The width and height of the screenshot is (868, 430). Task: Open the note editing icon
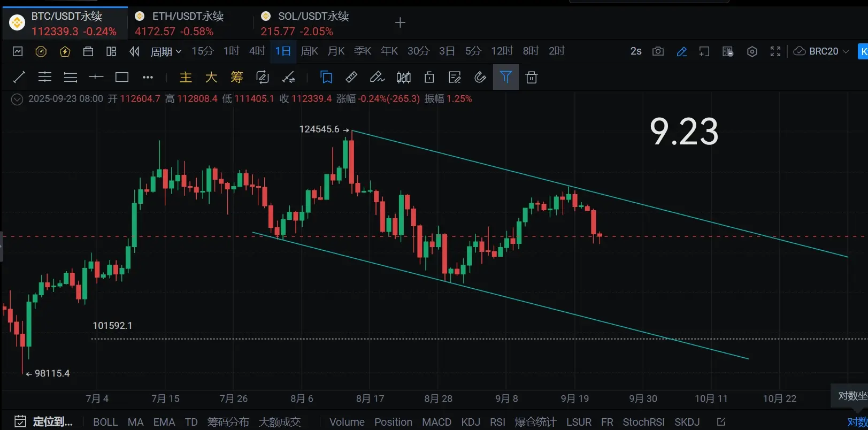tap(455, 78)
